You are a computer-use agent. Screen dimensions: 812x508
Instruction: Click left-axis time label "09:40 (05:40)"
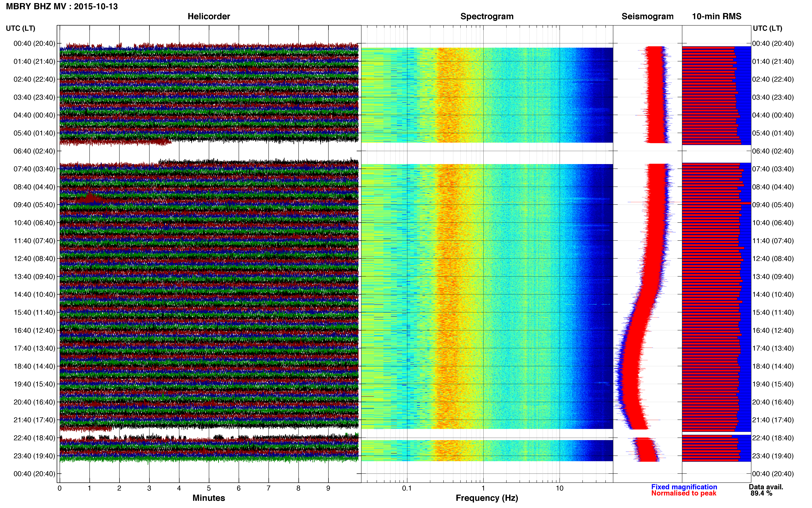click(34, 205)
